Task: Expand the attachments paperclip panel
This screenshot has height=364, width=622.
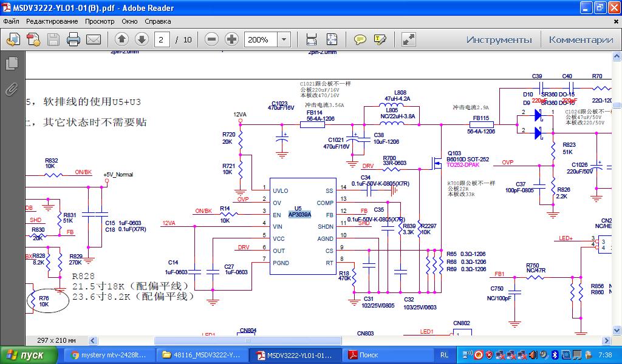Action: (12, 90)
